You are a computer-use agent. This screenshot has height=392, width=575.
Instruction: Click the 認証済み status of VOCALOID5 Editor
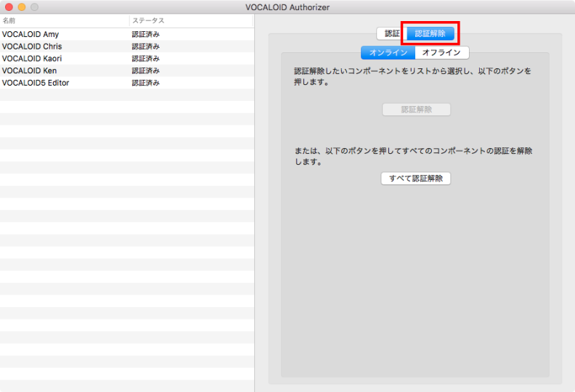pos(145,83)
